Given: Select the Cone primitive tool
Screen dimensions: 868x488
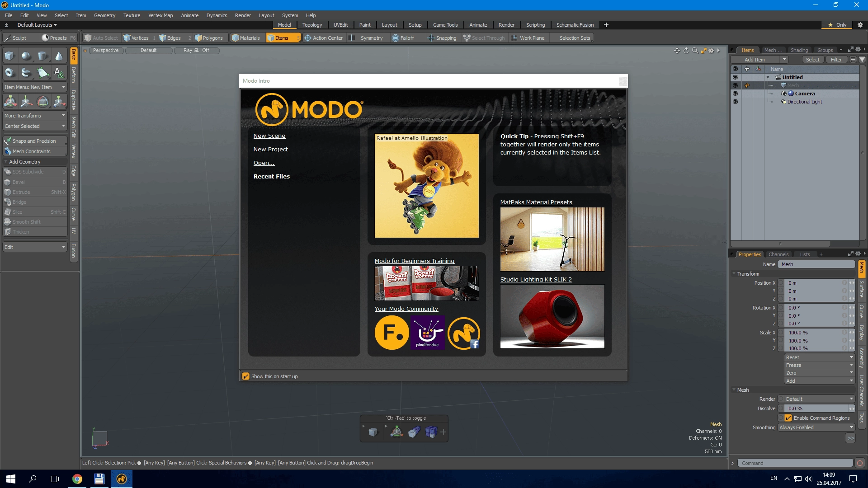Looking at the screenshot, I should tap(59, 56).
